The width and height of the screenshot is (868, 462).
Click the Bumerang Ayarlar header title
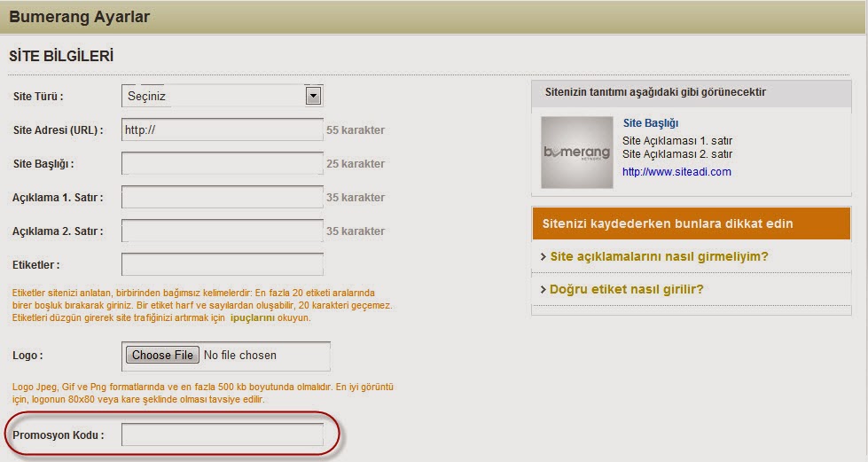point(79,17)
